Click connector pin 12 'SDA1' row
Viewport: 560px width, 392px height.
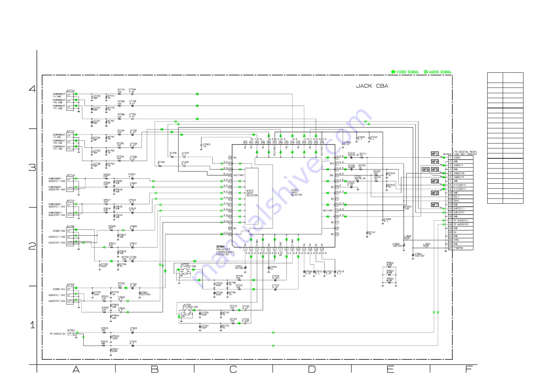coord(461,201)
